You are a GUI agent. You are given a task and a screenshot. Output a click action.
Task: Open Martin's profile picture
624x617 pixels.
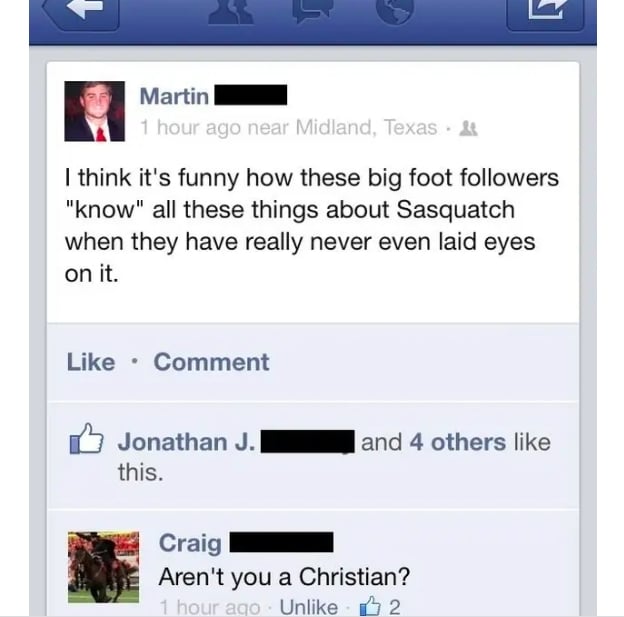pyautogui.click(x=95, y=111)
